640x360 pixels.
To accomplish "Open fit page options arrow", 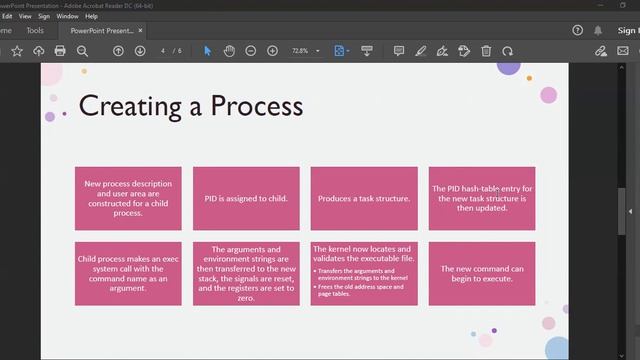I will coord(348,51).
